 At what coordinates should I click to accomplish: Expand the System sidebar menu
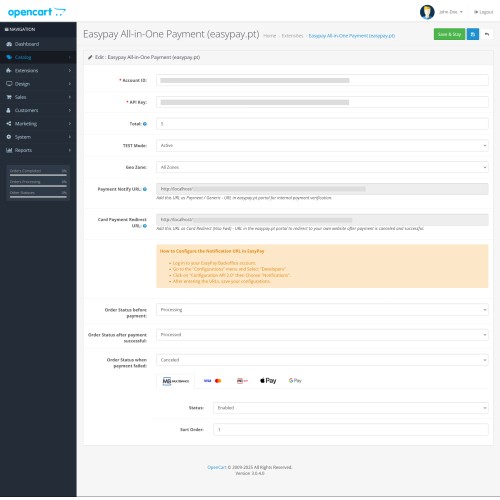click(x=38, y=137)
